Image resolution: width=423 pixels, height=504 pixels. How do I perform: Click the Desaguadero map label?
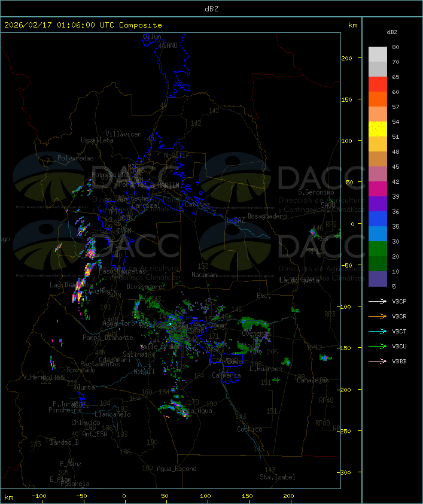[x=267, y=216]
